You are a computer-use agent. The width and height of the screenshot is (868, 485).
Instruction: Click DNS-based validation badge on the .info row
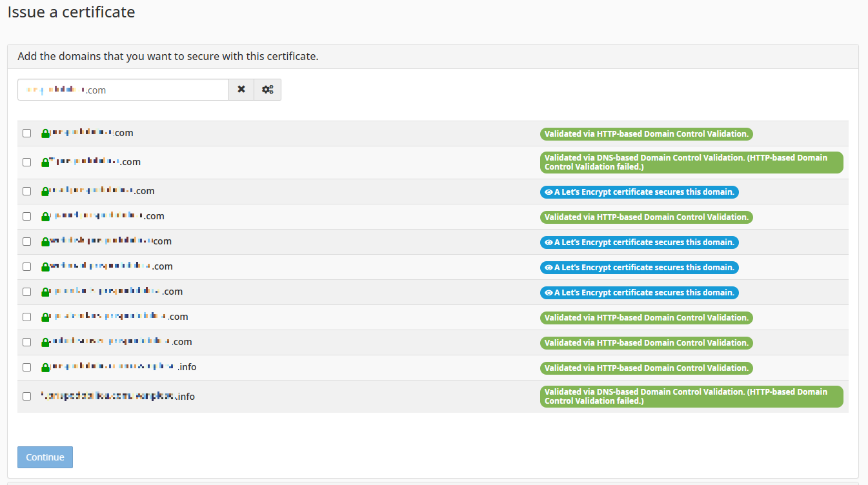[x=692, y=397]
